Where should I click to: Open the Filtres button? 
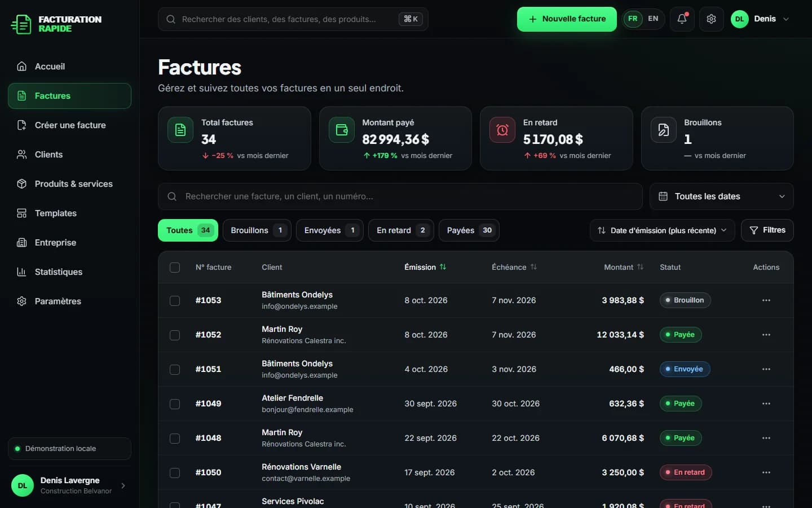(767, 230)
